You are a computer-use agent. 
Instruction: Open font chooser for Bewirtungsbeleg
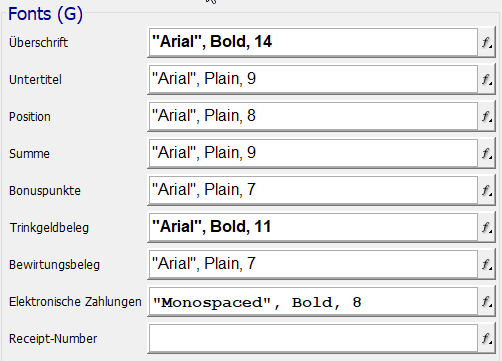click(x=487, y=264)
